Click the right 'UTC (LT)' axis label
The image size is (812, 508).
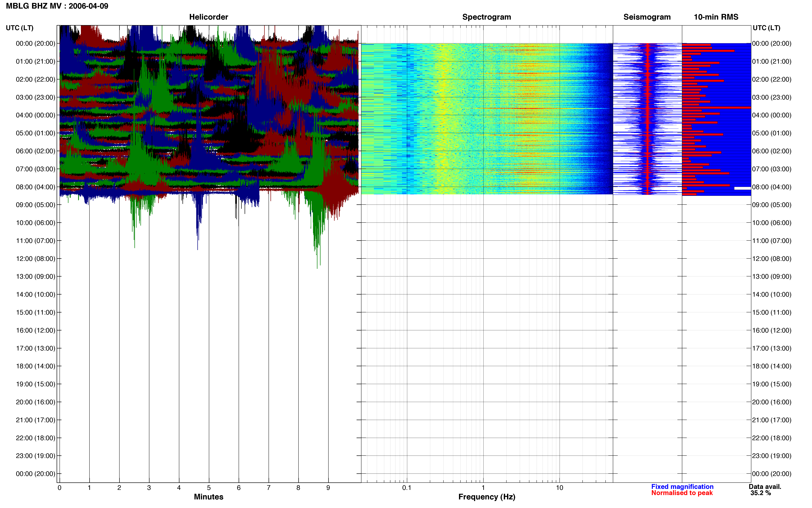(766, 28)
